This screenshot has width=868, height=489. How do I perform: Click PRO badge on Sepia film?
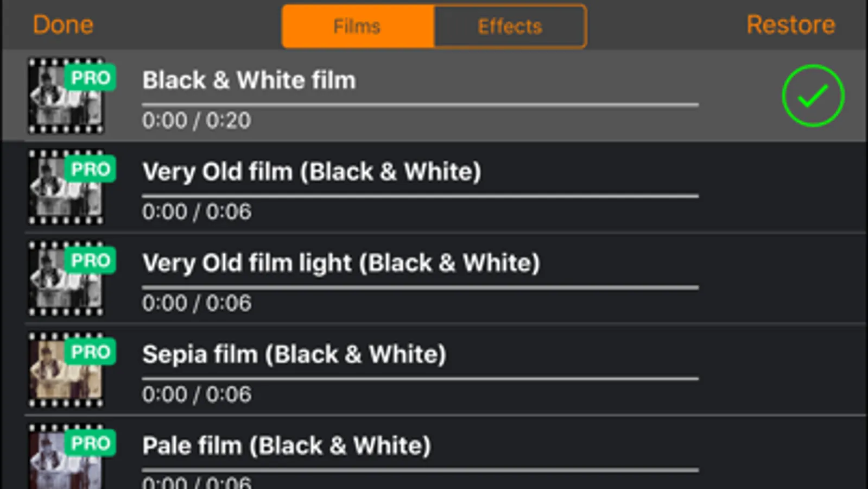click(x=91, y=353)
